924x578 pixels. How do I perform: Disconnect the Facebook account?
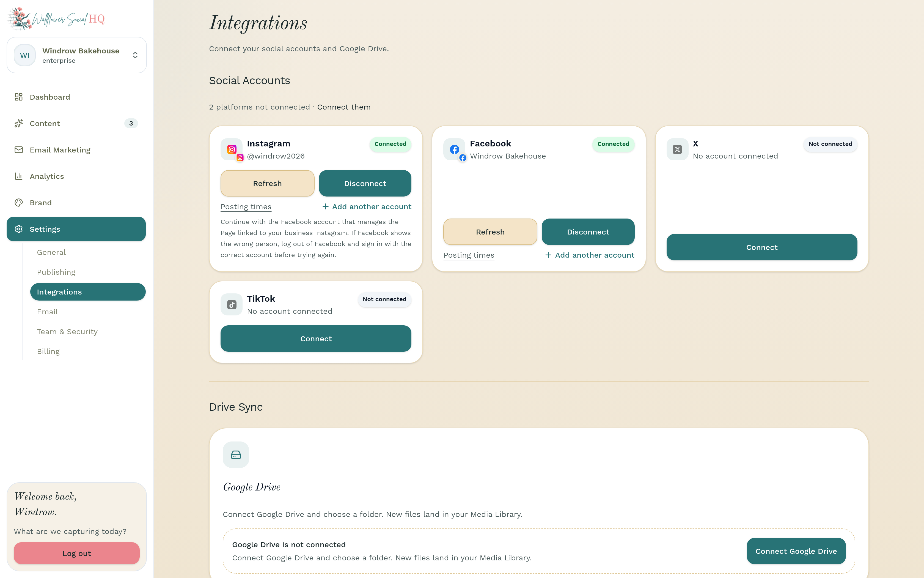588,232
